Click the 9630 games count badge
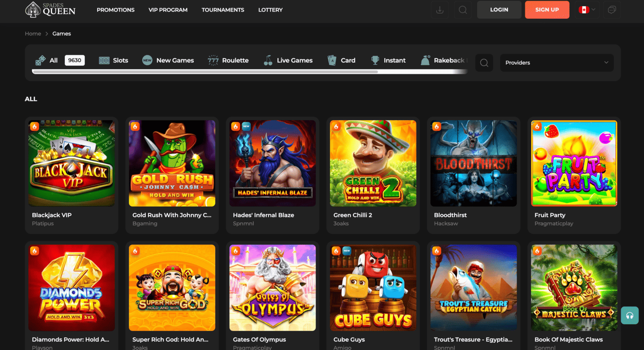The width and height of the screenshot is (644, 350). [x=75, y=60]
